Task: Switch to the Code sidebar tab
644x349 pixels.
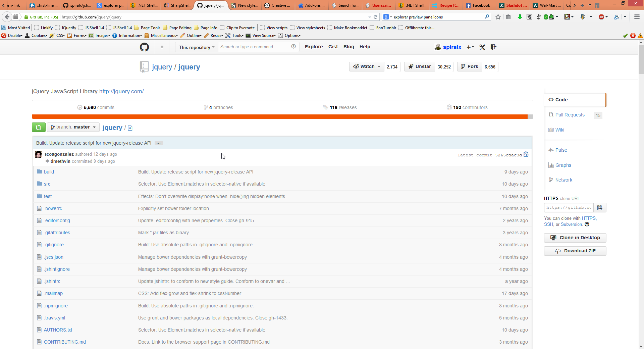Action: [x=575, y=100]
